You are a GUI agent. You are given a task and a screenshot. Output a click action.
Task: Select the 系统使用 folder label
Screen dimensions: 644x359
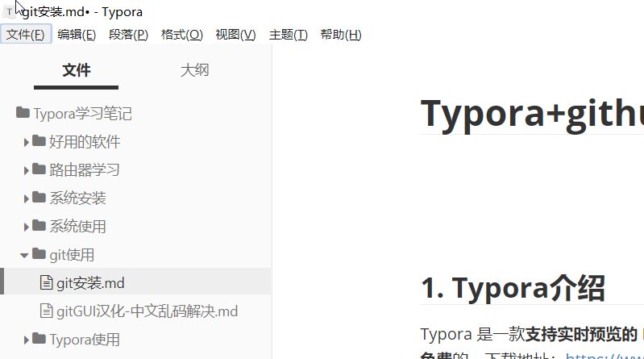point(77,227)
